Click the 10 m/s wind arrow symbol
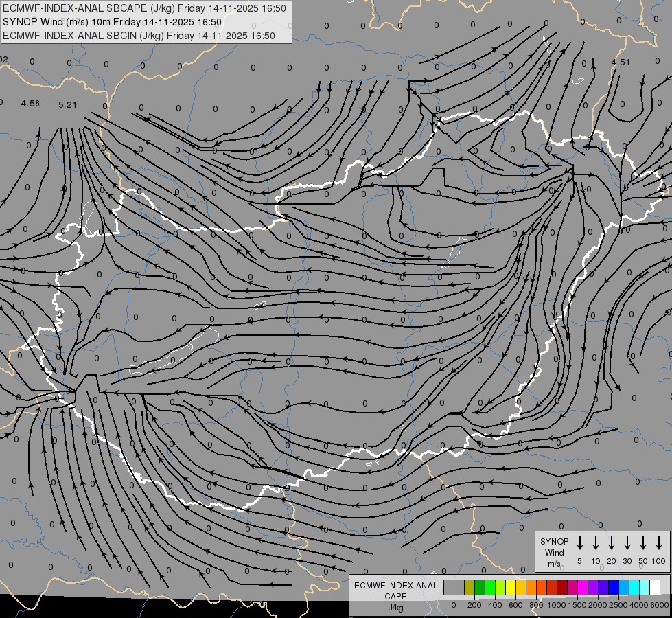672x618 pixels. pos(595,543)
